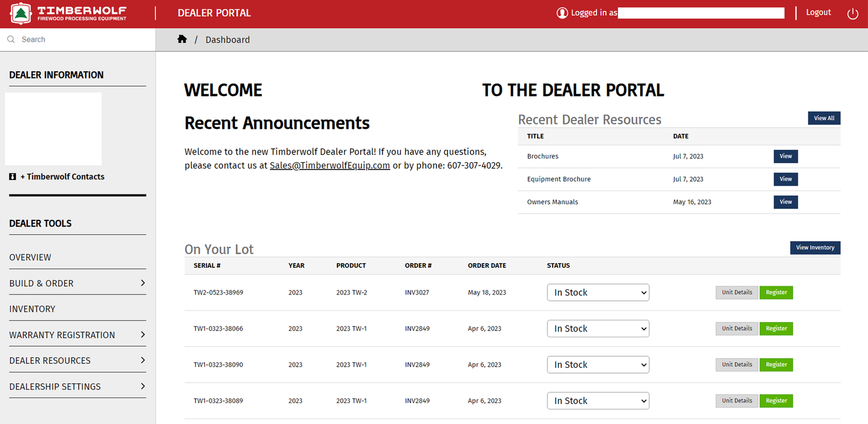Click the search magnifier icon
The height and width of the screenshot is (424, 868).
pyautogui.click(x=11, y=39)
